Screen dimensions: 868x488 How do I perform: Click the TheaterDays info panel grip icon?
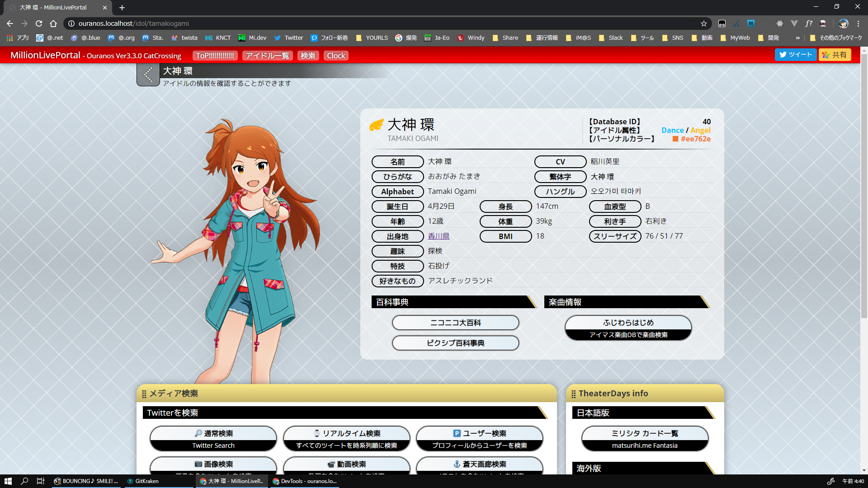click(x=573, y=394)
